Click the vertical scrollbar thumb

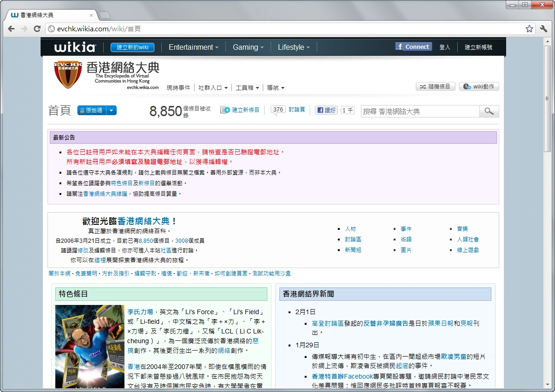pos(548,99)
